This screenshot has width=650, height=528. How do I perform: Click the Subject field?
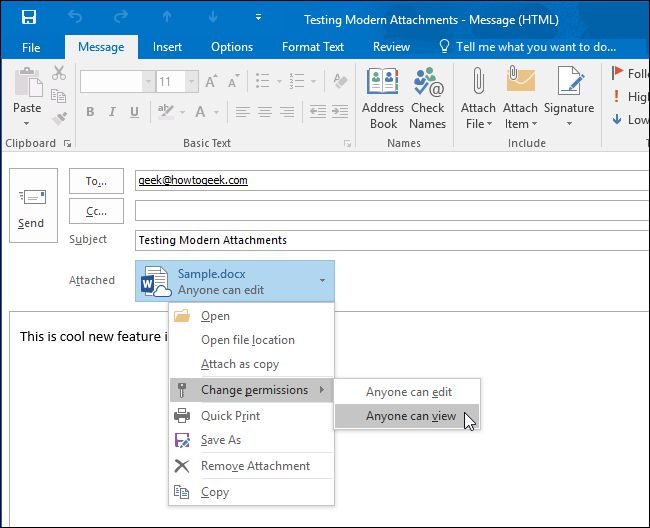pos(392,240)
